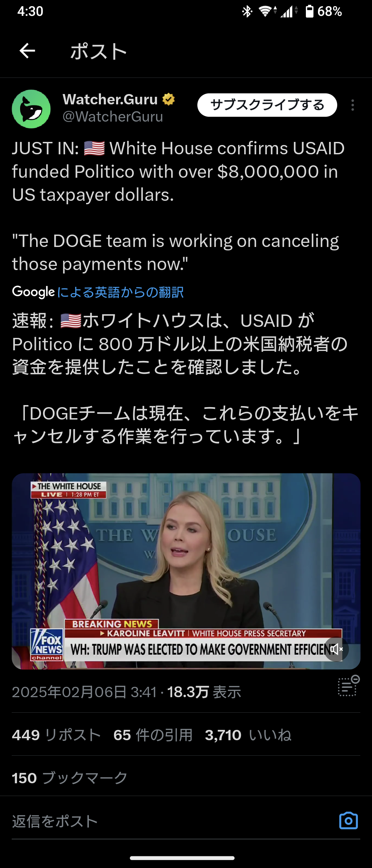Open the three-dot post options menu

352,105
